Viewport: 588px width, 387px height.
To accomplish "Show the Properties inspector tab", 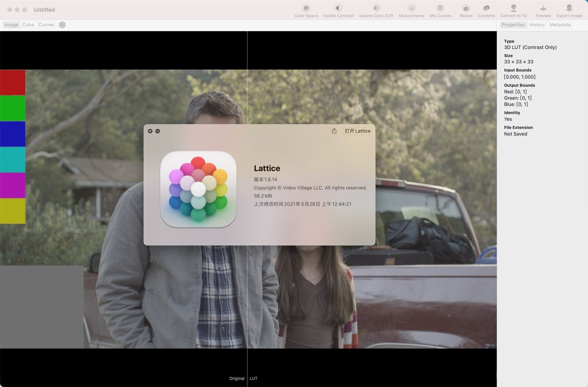I will (x=513, y=25).
